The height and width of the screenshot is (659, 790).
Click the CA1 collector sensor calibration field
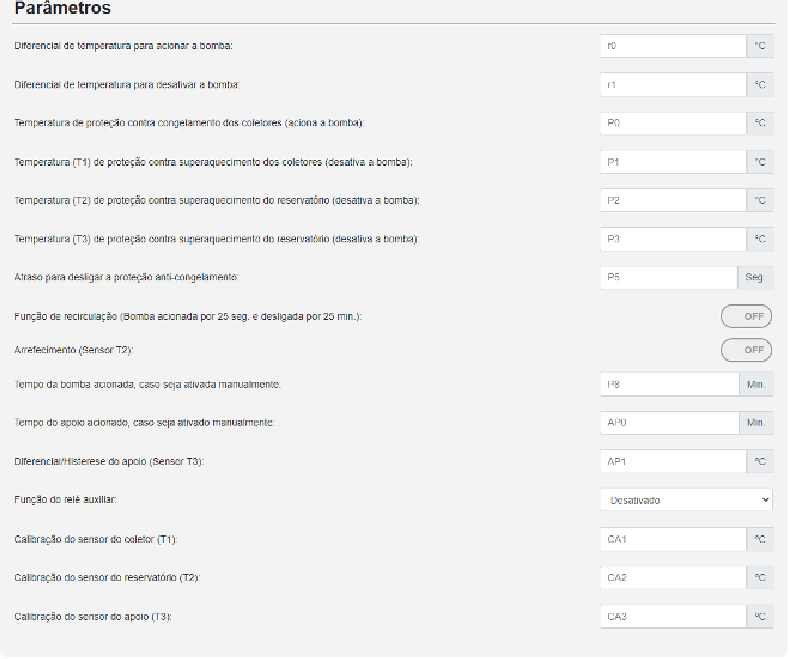coord(673,539)
